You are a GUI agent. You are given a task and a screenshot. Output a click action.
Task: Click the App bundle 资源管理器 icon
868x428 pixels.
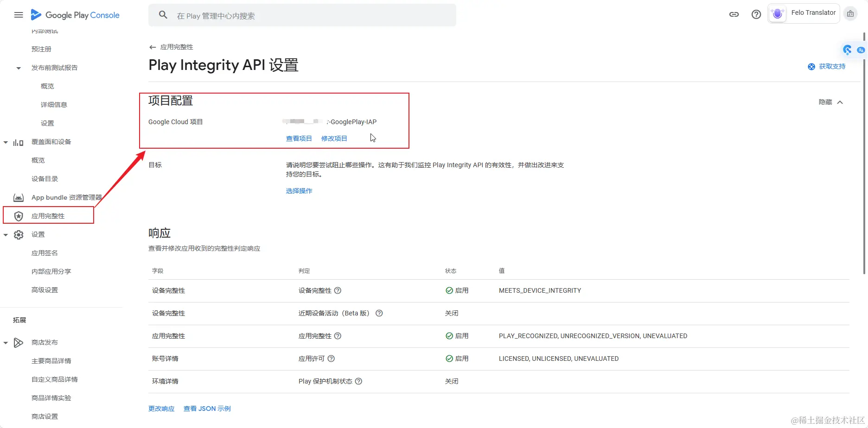[x=19, y=198]
